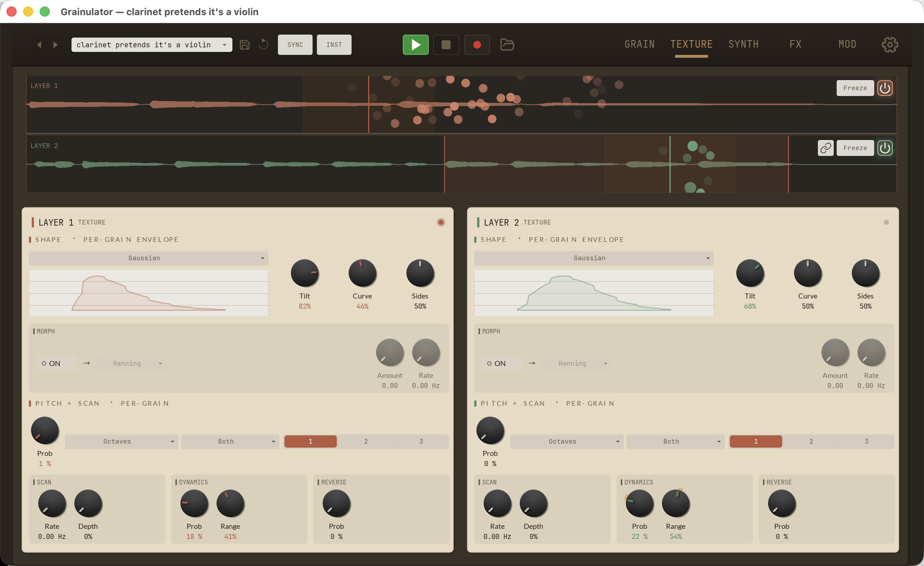Start recording with the red record button
924x566 pixels.
pyautogui.click(x=477, y=45)
